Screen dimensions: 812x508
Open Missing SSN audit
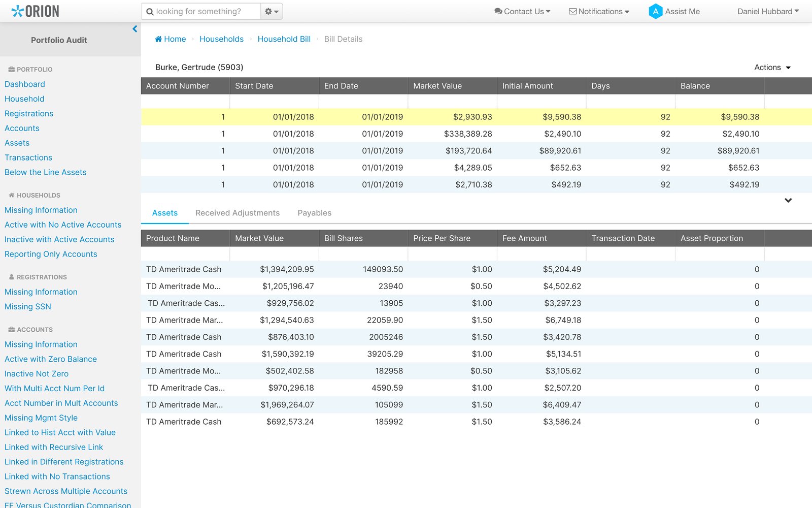click(28, 307)
